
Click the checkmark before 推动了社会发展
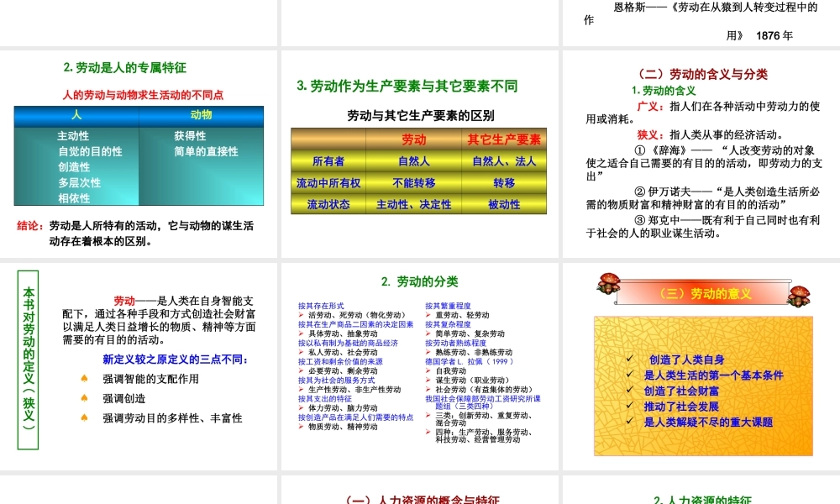[x=627, y=405]
